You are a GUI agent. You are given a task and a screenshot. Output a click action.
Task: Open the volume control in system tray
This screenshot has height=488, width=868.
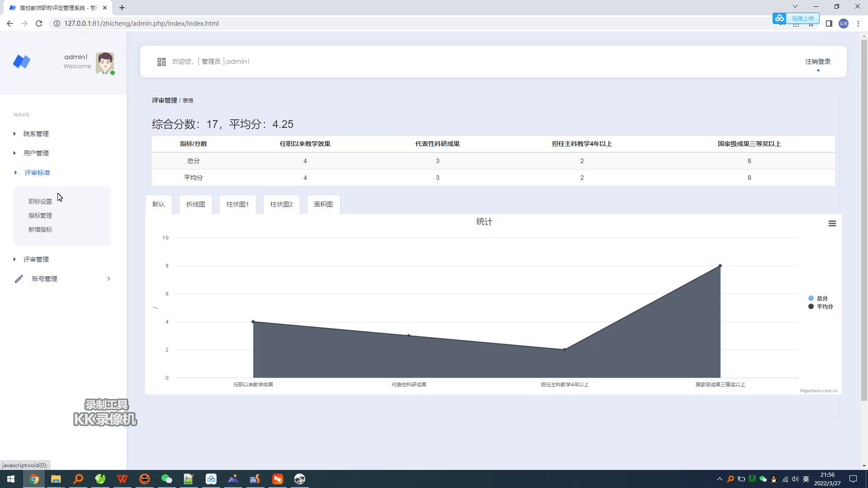[795, 479]
